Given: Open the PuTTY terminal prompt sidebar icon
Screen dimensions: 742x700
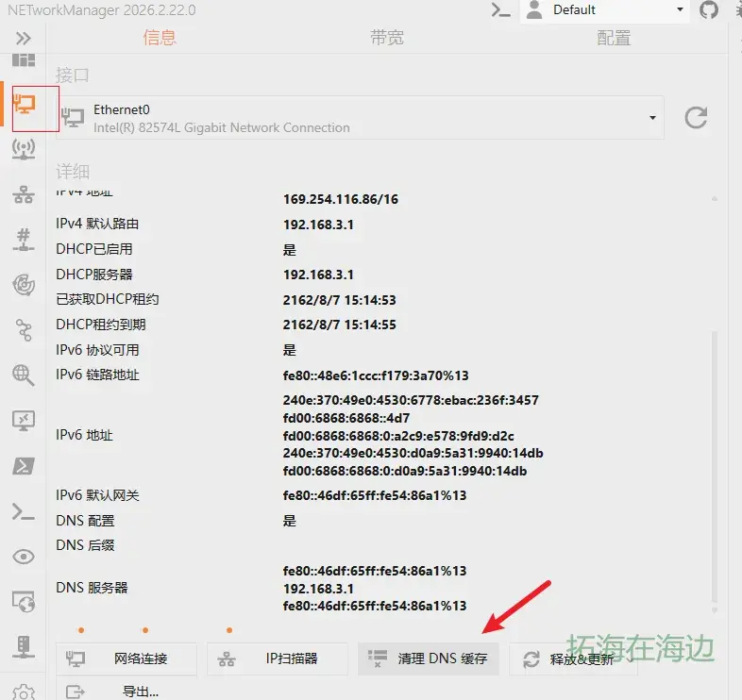Looking at the screenshot, I should [24, 511].
